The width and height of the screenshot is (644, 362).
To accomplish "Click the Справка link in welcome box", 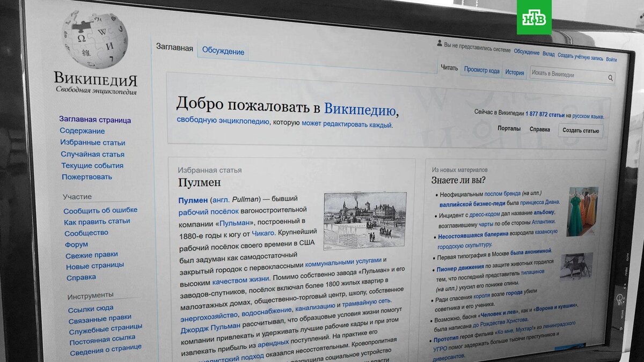I will (x=539, y=129).
